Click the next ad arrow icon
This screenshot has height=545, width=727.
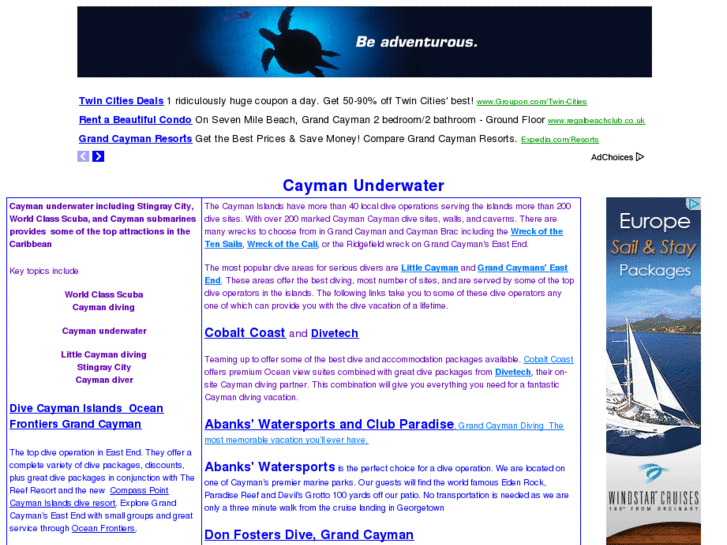[x=98, y=156]
